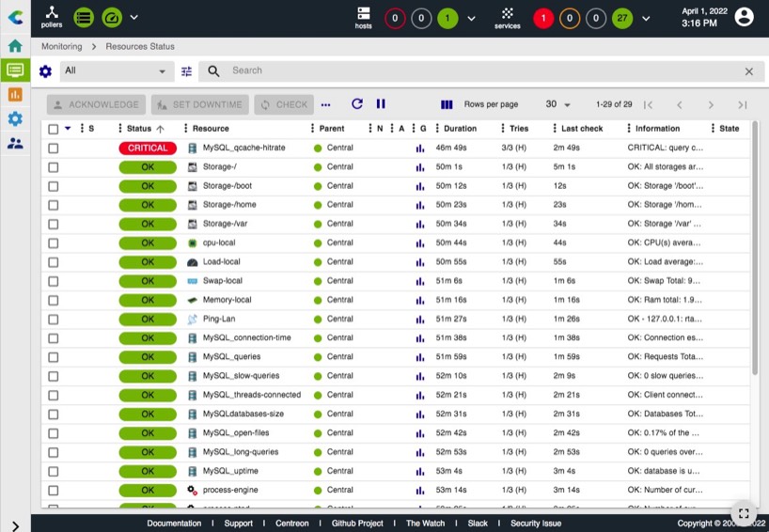Viewport: 769px width, 532px height.
Task: Open column selection icon beside Rows per page
Action: pos(447,104)
